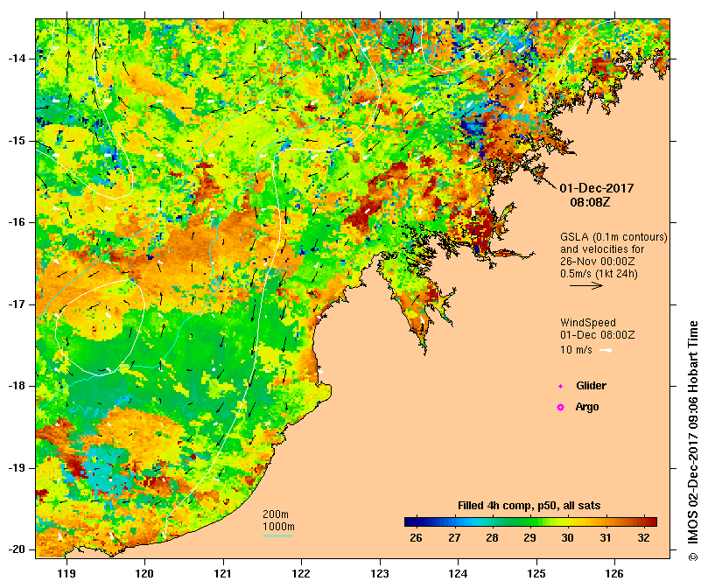This screenshot has width=708, height=588.
Task: Click the longitude axis label '120'
Action: (x=145, y=573)
